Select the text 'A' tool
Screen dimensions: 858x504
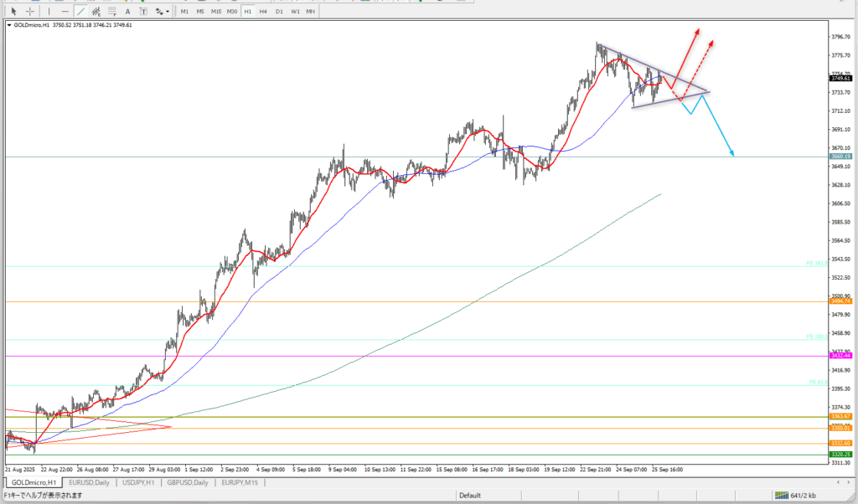pos(128,11)
